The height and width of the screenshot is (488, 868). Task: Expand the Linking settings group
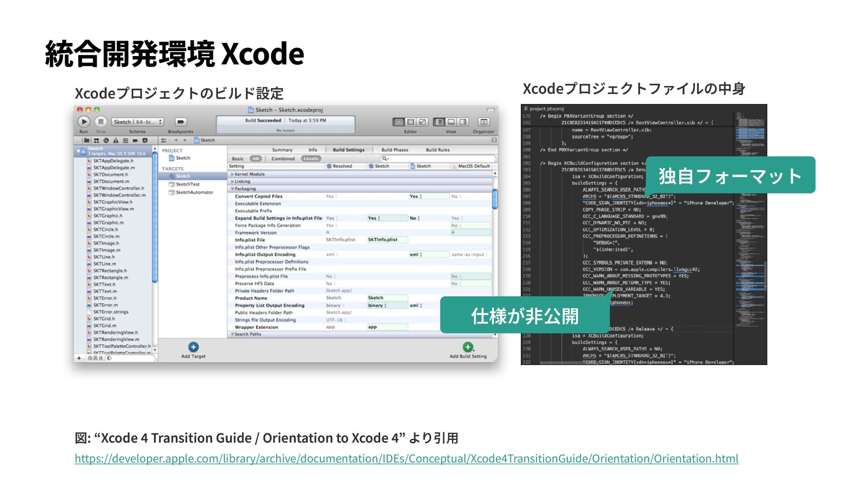click(232, 182)
